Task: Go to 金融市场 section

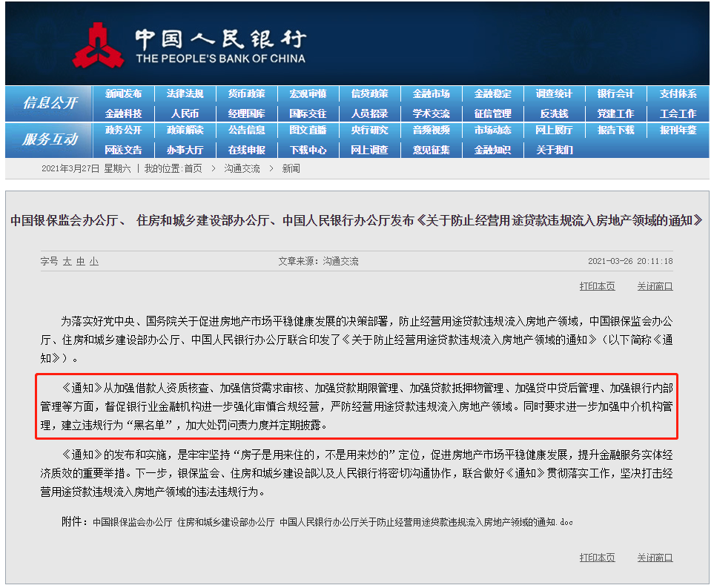Action: (x=432, y=94)
